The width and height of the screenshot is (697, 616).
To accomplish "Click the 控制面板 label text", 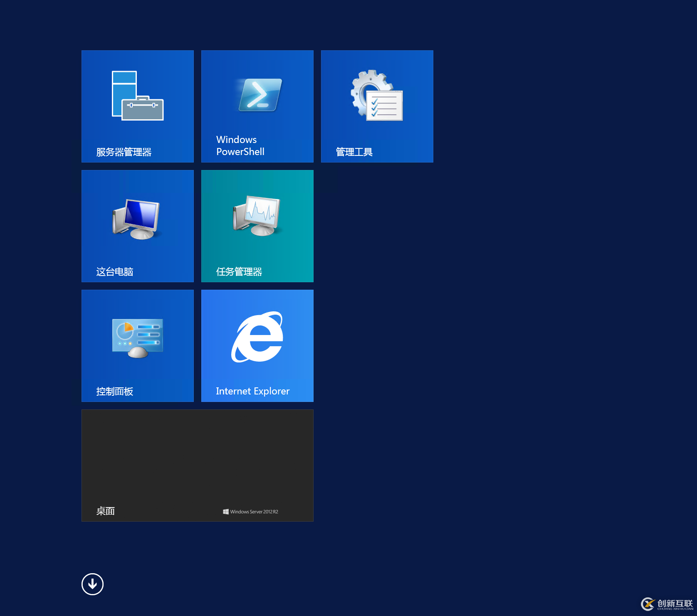I will coord(114,392).
